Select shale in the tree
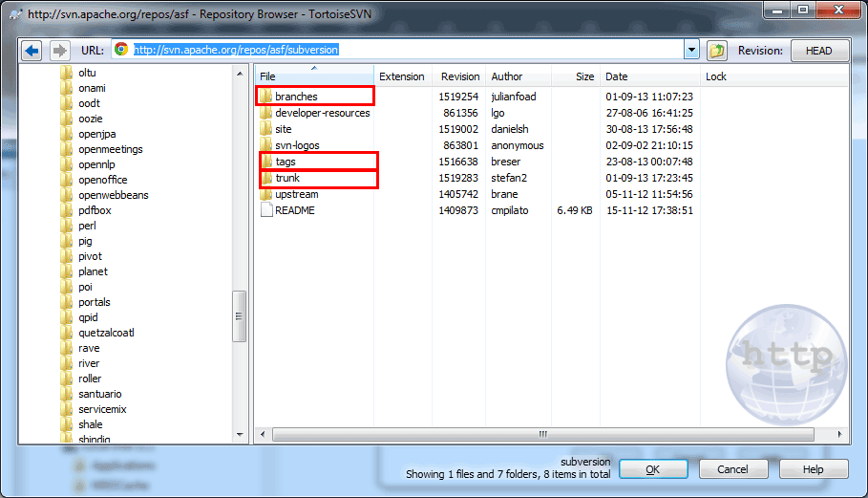The height and width of the screenshot is (498, 868). [x=90, y=424]
